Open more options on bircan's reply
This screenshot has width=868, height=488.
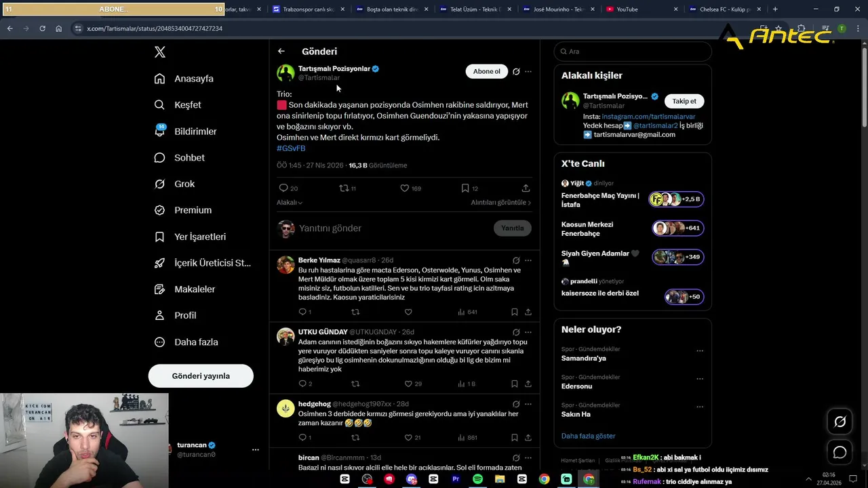click(x=528, y=458)
